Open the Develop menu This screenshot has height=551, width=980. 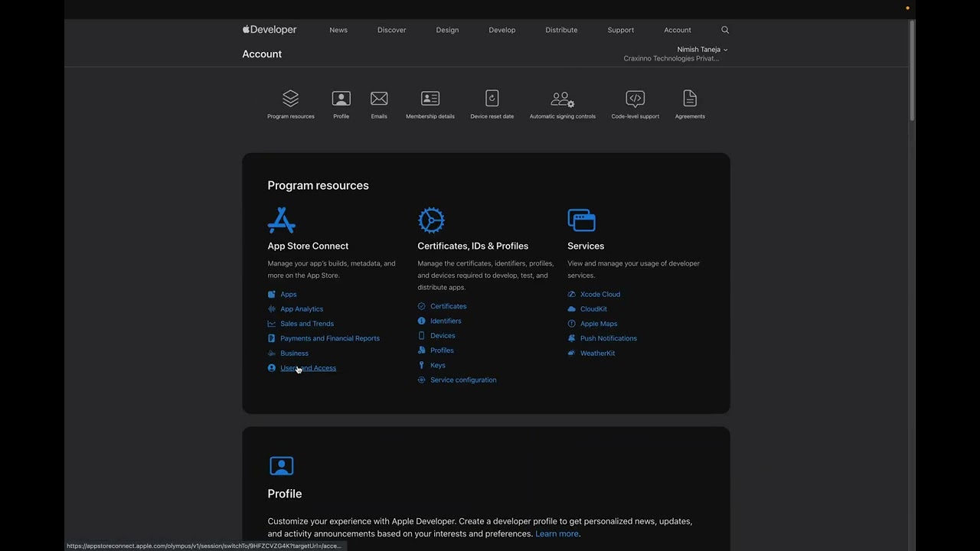502,30
